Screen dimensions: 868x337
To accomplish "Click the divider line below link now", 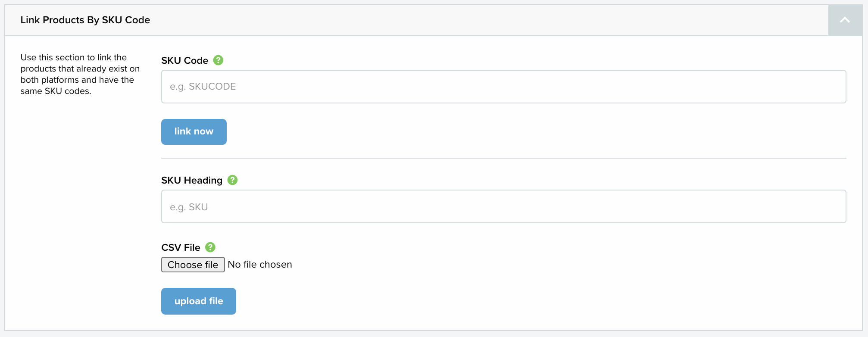I will [503, 158].
